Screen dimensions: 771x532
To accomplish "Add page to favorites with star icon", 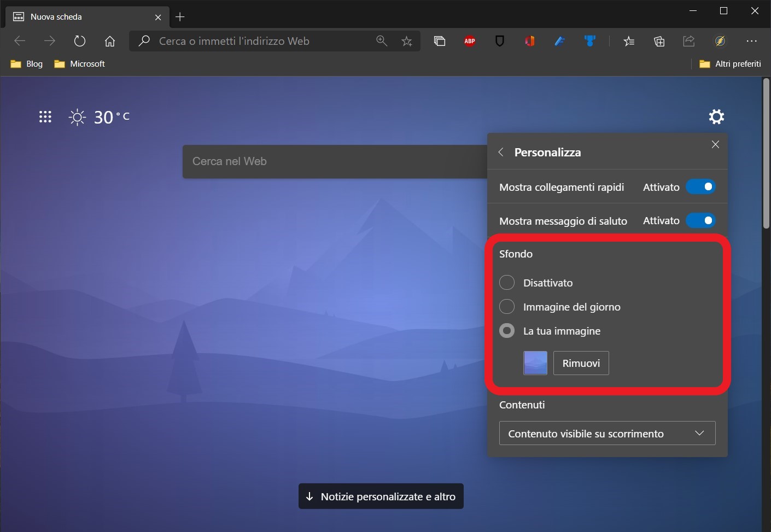I will coord(407,40).
